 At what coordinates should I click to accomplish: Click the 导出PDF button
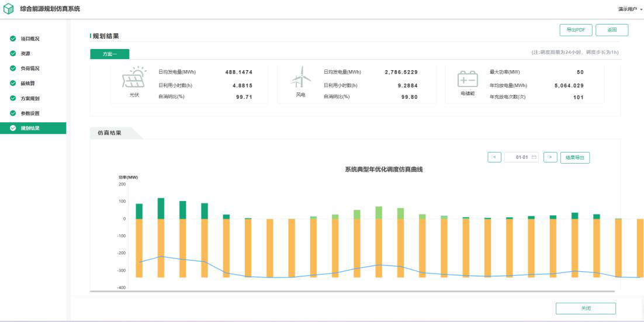[576, 30]
